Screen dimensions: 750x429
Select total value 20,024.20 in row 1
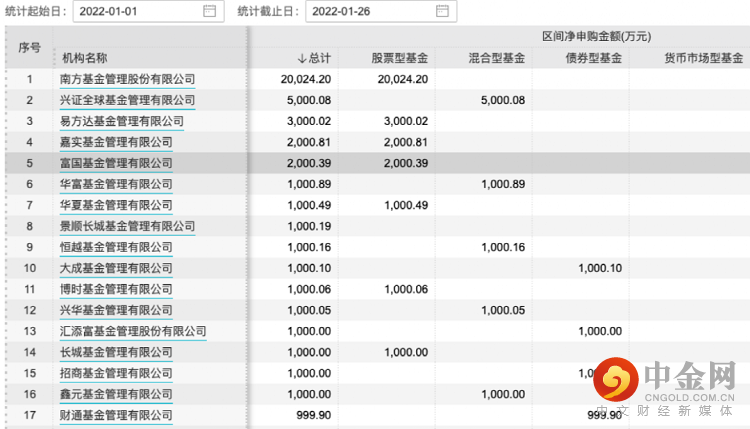coord(306,79)
